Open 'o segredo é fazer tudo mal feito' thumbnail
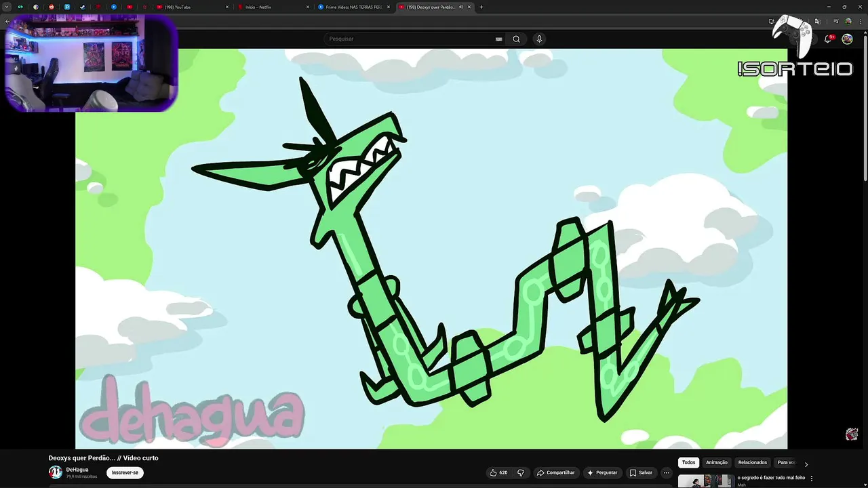The height and width of the screenshot is (488, 868). [705, 481]
